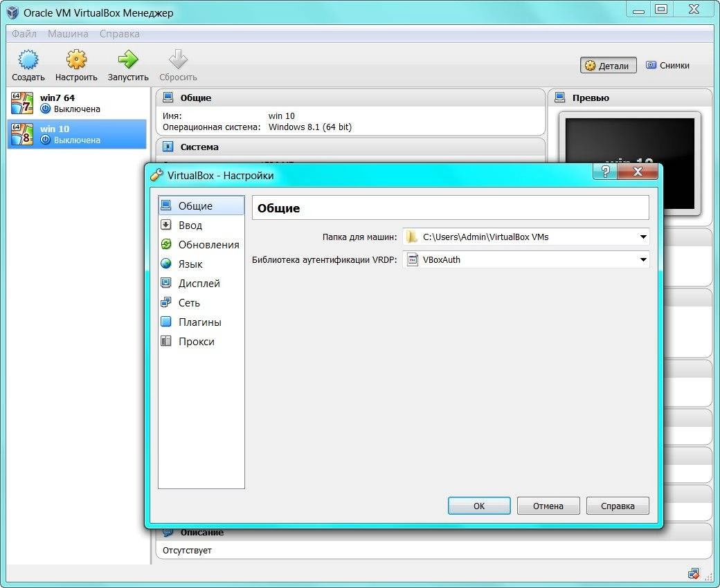
Task: Click the win 10 preview thumbnail
Action: (x=629, y=163)
